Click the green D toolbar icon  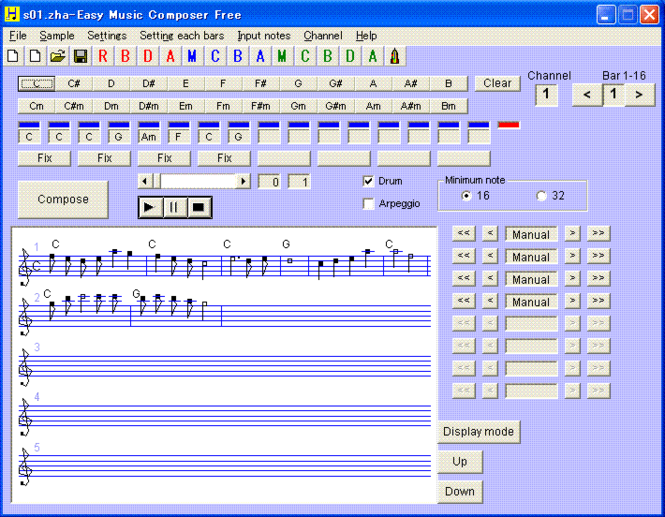tap(350, 56)
